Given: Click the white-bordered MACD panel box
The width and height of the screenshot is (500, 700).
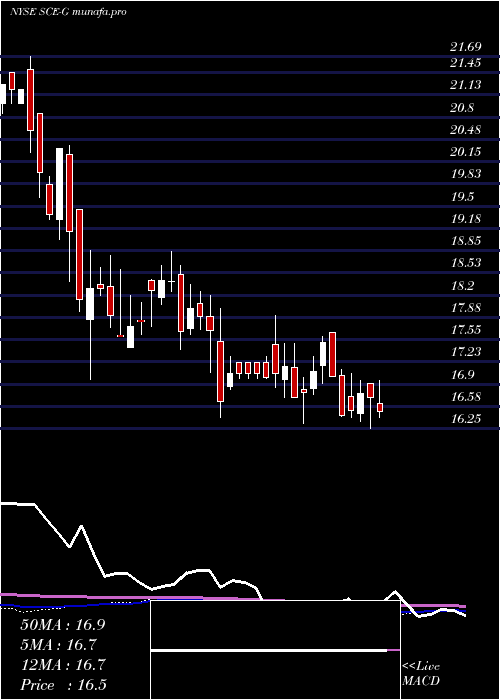Looking at the screenshot, I should pyautogui.click(x=275, y=650).
